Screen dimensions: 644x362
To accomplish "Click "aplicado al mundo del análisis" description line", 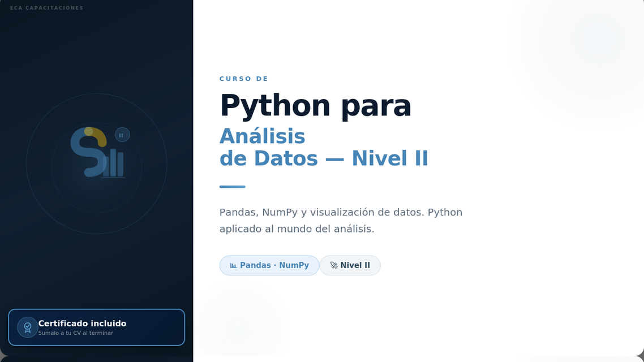I will [x=297, y=229].
